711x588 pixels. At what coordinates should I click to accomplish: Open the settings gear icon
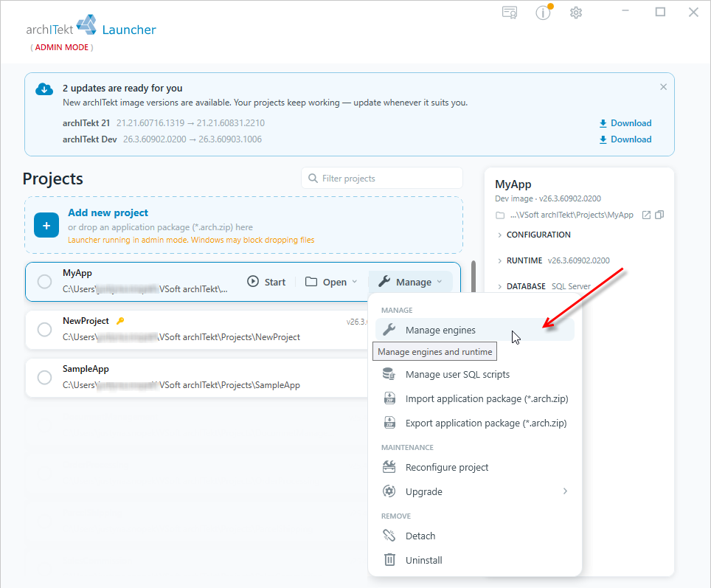[x=576, y=13]
